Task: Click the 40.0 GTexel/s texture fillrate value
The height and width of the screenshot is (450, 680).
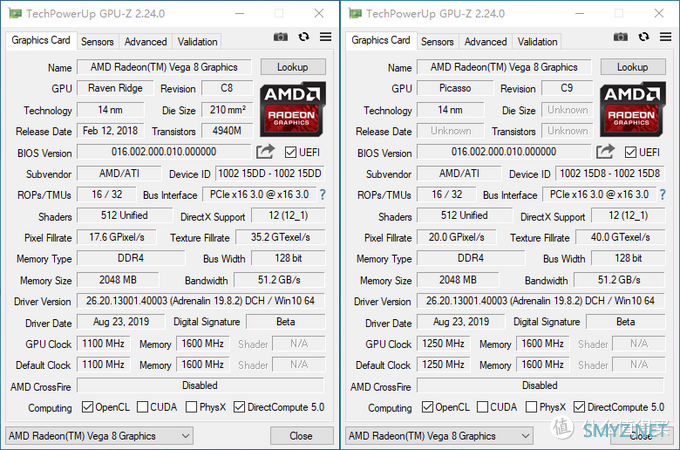Action: pyautogui.click(x=620, y=237)
